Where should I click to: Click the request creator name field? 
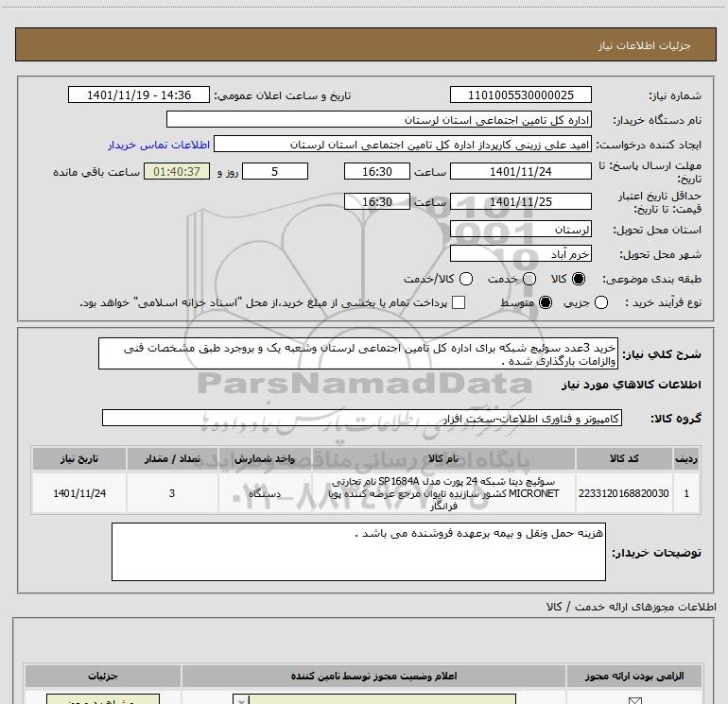403,145
